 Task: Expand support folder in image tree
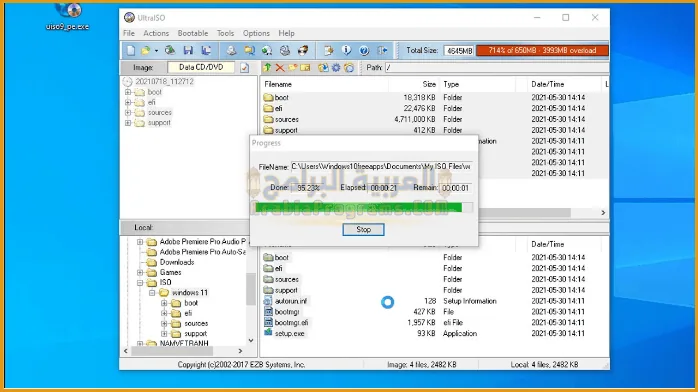(128, 123)
